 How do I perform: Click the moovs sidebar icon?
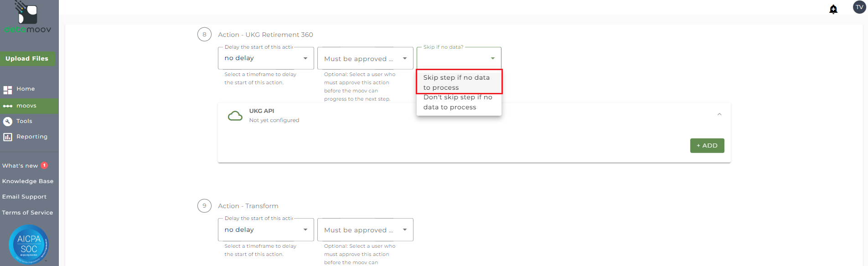click(x=8, y=106)
